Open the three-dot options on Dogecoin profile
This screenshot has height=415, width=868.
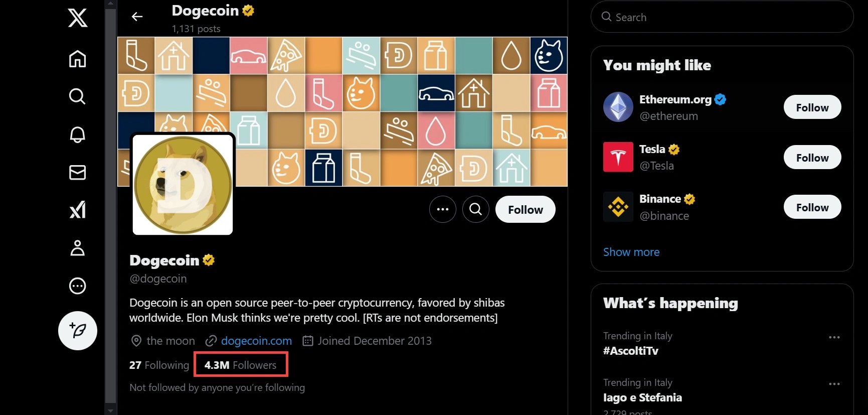click(442, 209)
